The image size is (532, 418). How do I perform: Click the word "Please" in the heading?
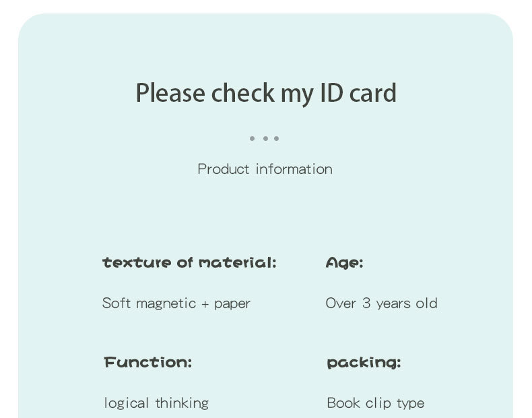[171, 92]
